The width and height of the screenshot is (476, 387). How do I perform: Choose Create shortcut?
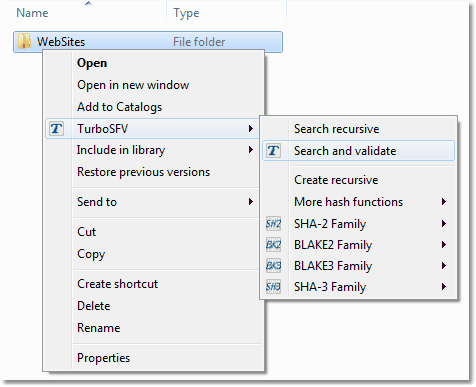pyautogui.click(x=153, y=284)
